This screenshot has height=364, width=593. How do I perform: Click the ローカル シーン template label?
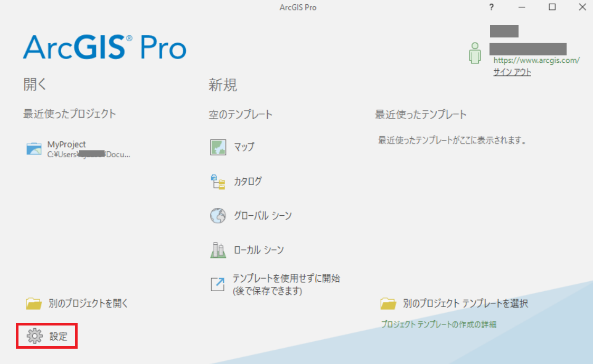[259, 250]
